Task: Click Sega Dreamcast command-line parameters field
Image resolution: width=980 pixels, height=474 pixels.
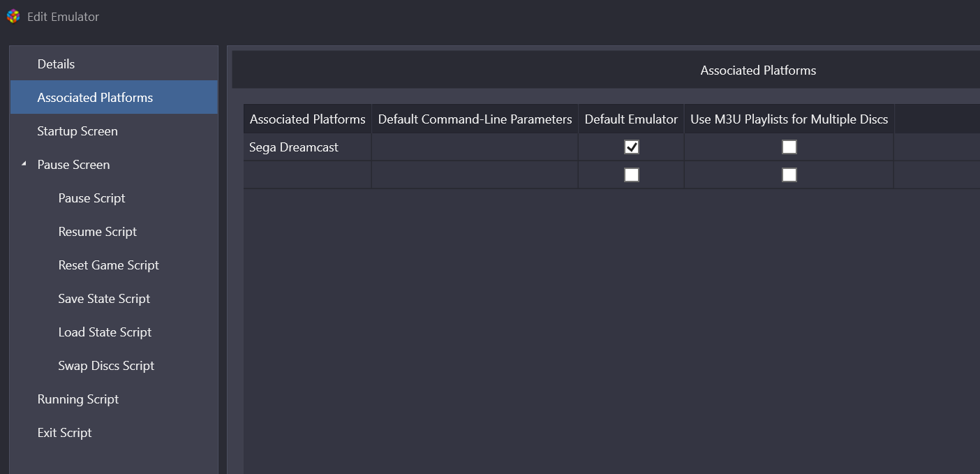Action: 475,147
